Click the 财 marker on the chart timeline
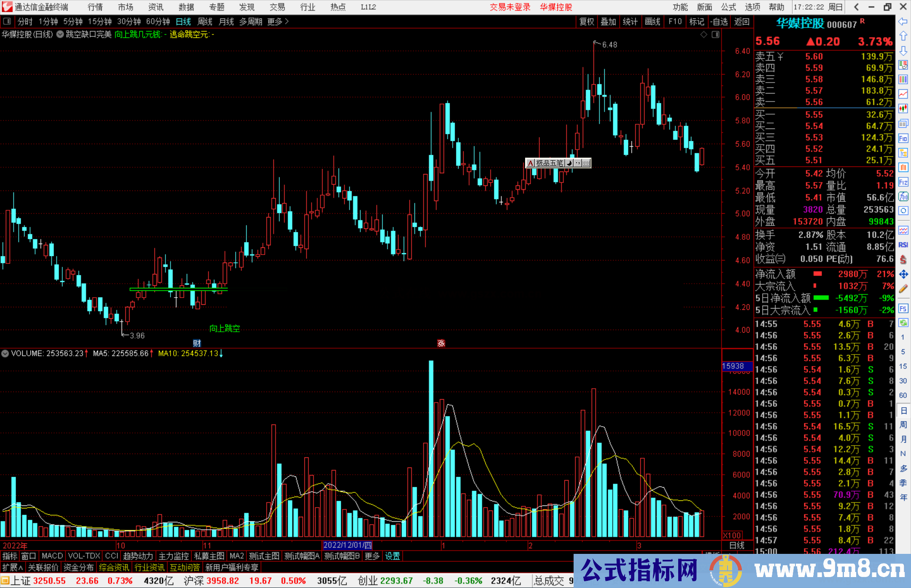 197,343
